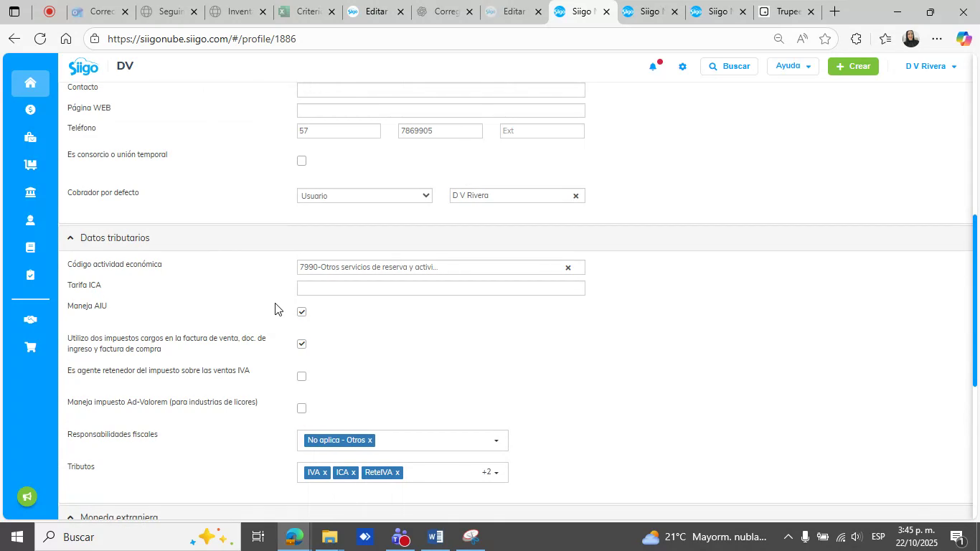Expand the Tributos +2 dropdown
Screen dimensions: 980x551
pos(491,472)
